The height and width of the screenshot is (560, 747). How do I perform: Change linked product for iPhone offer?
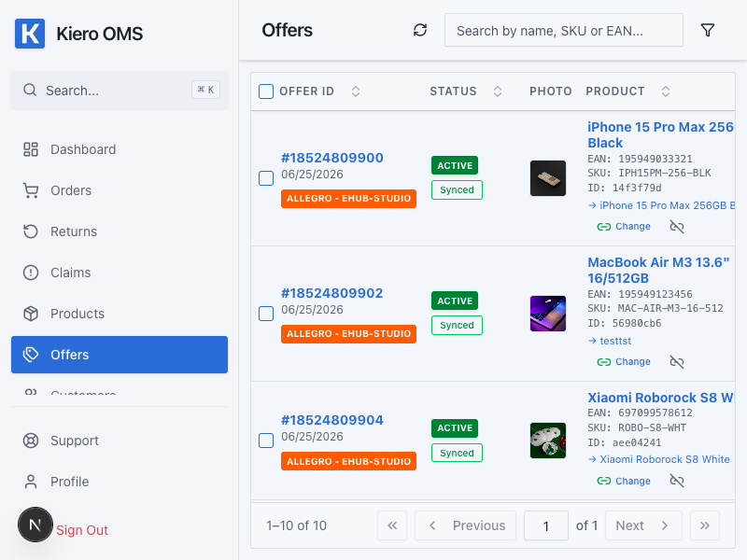624,227
